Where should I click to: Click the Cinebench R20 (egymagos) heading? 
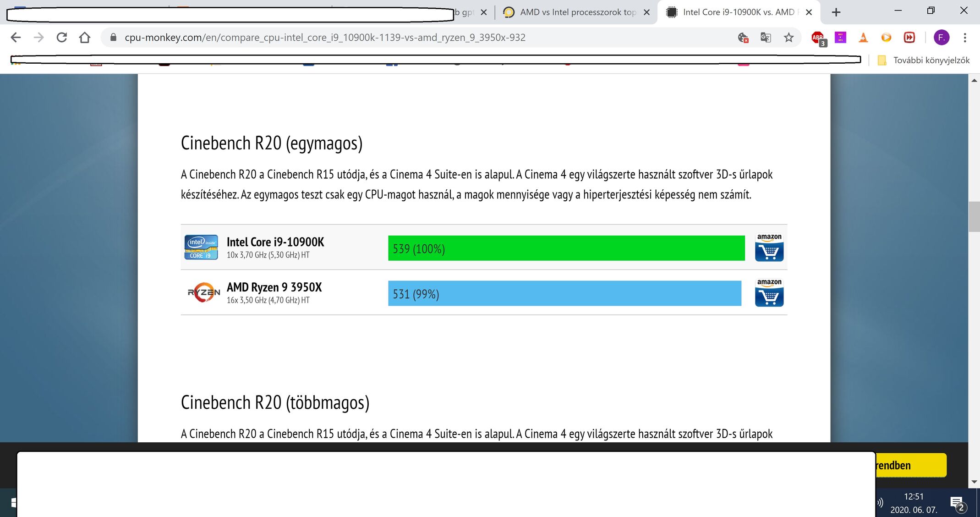(272, 143)
